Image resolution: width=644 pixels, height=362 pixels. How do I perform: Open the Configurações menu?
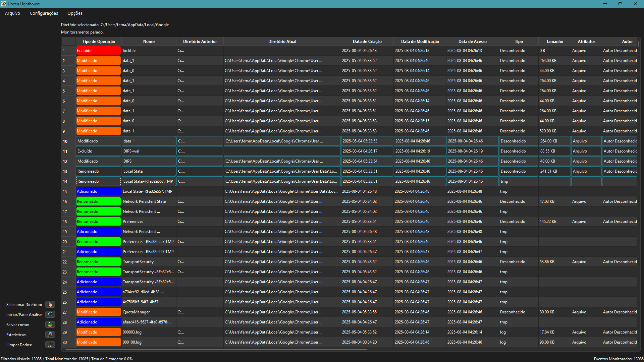tap(44, 13)
